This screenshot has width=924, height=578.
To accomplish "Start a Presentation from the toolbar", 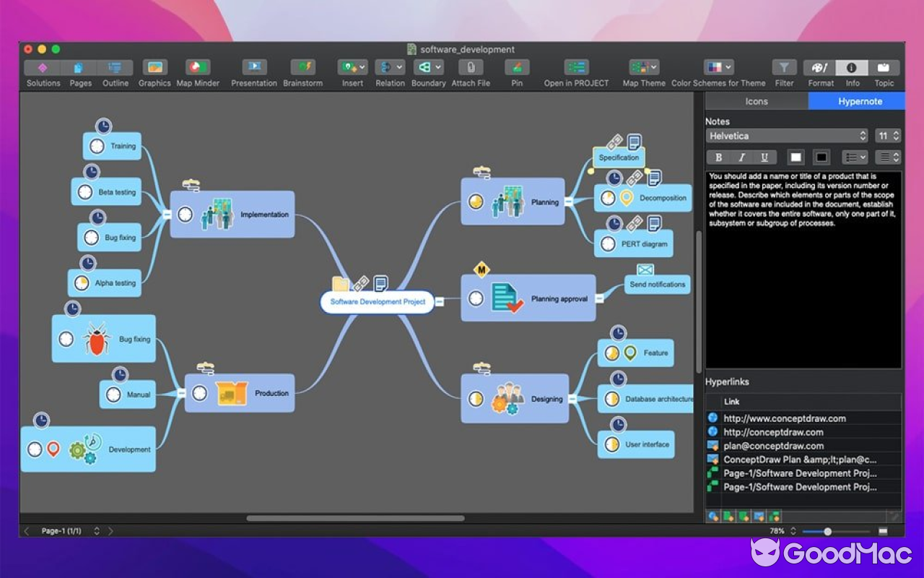I will pos(253,69).
